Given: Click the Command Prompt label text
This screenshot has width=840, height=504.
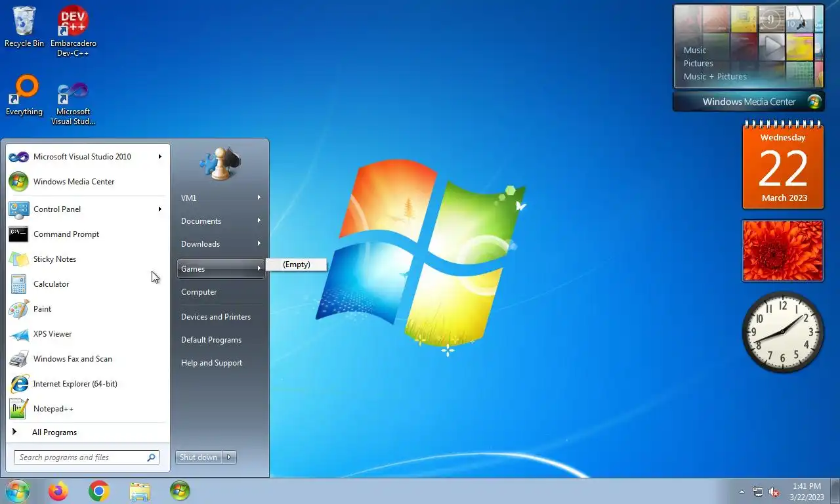Looking at the screenshot, I should click(x=66, y=234).
